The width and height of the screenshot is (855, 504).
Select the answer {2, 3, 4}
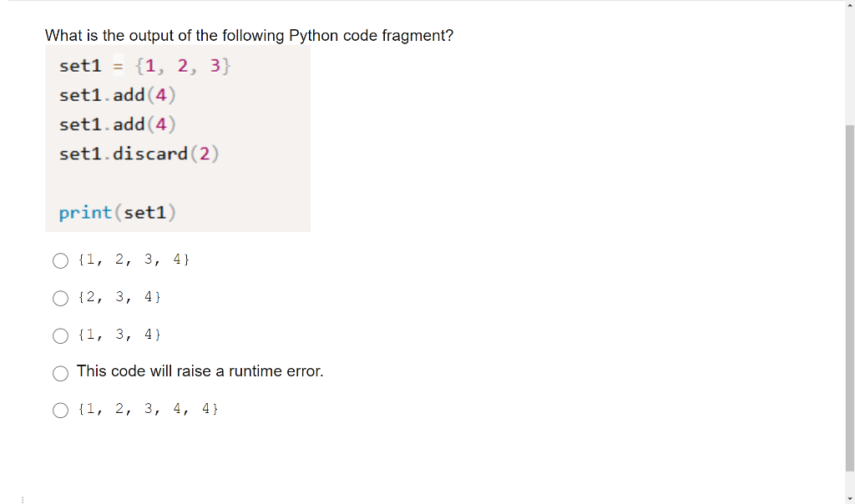point(60,298)
